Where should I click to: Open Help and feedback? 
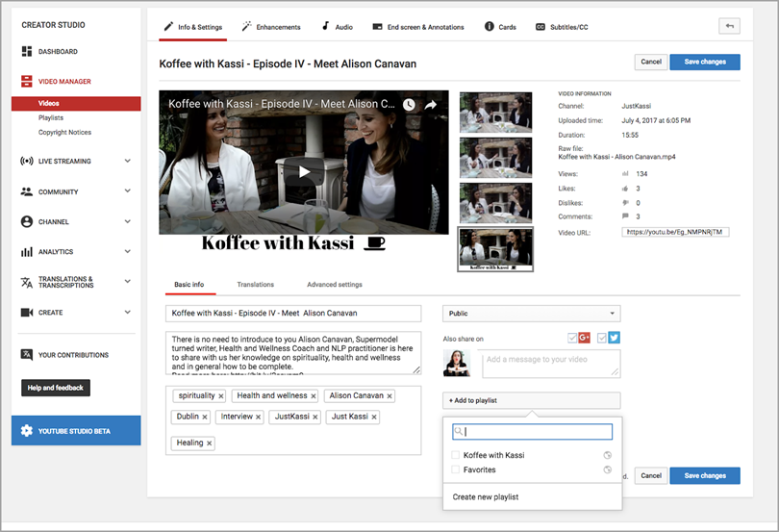pos(56,388)
